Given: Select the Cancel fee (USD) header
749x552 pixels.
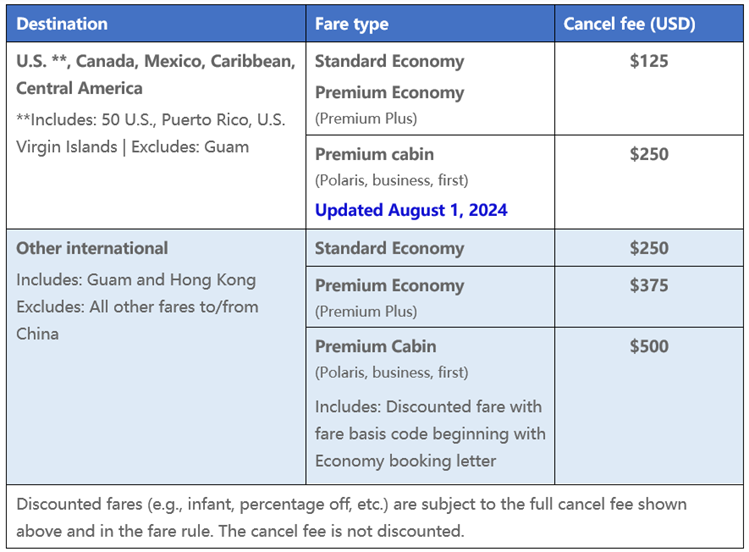Looking at the screenshot, I should [x=629, y=23].
